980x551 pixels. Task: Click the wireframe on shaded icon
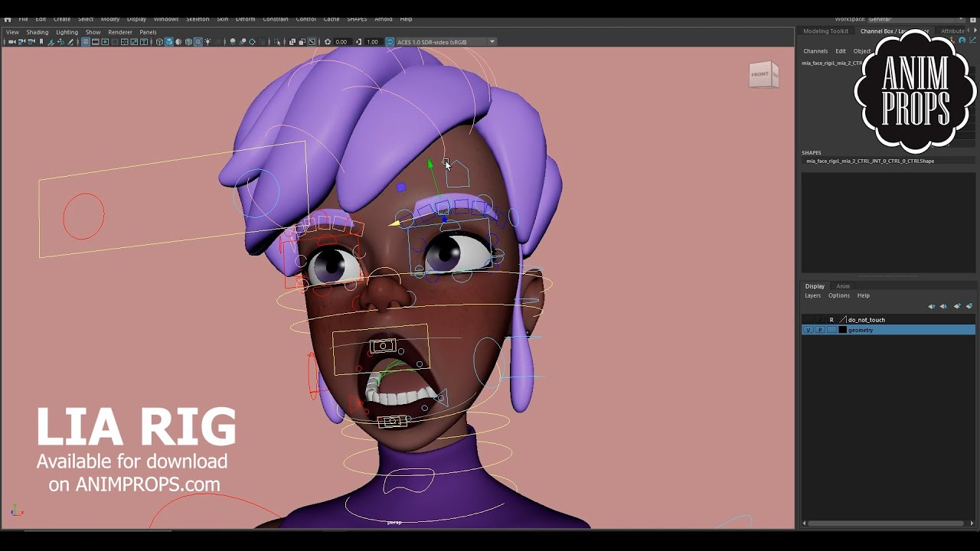click(188, 41)
